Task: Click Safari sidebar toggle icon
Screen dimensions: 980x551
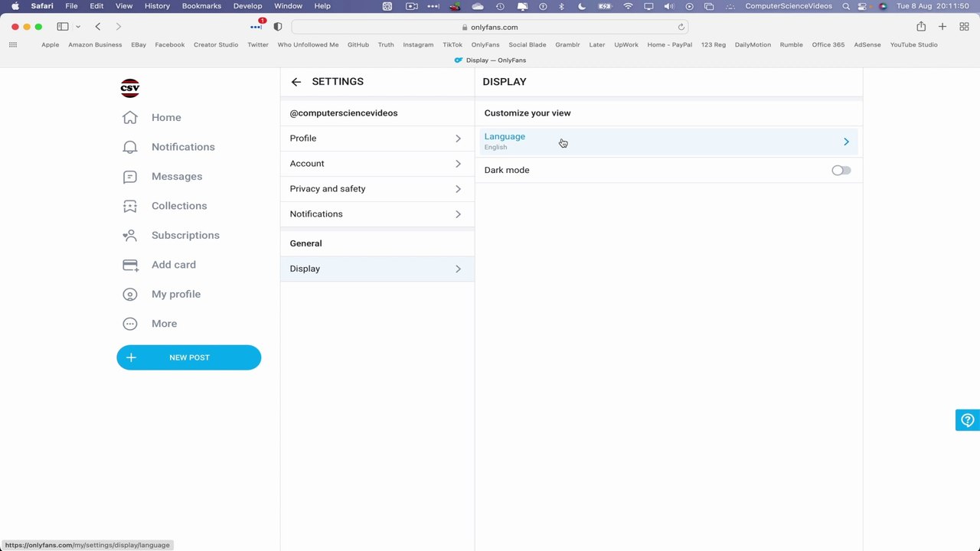Action: pyautogui.click(x=63, y=27)
